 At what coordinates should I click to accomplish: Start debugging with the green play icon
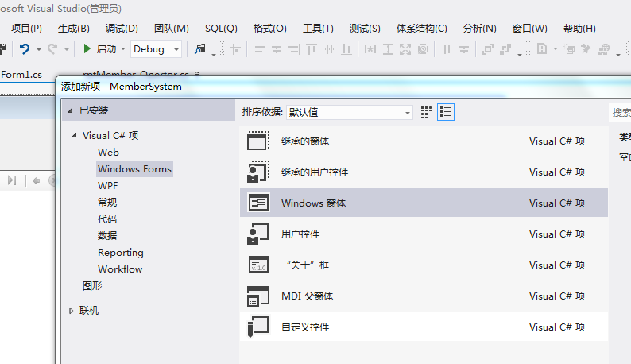point(87,48)
